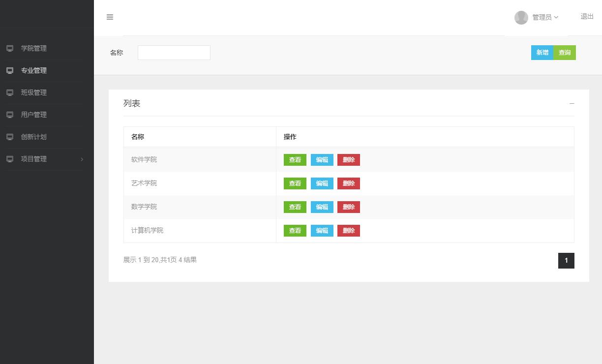602x364 pixels.
Task: Click the 专业管理 sidebar icon
Action: point(9,70)
